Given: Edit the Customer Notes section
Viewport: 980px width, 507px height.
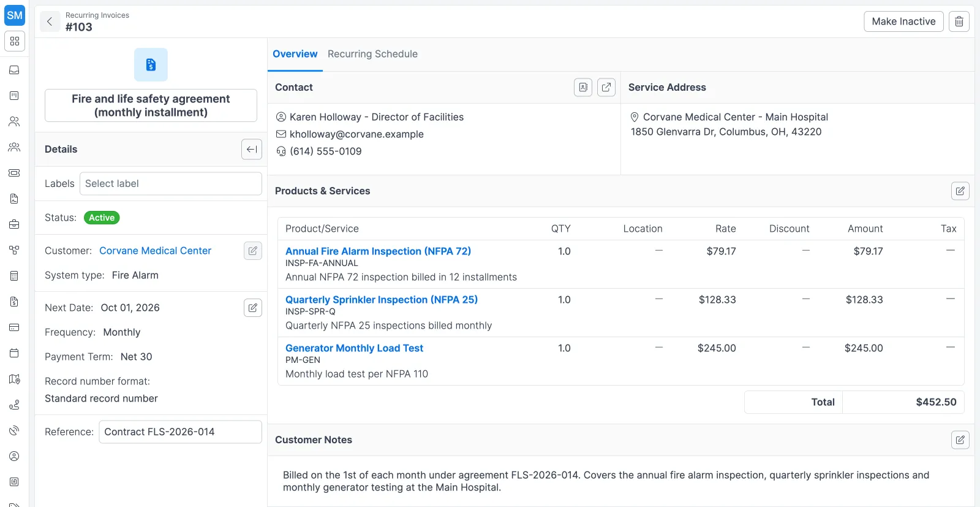Looking at the screenshot, I should (960, 440).
